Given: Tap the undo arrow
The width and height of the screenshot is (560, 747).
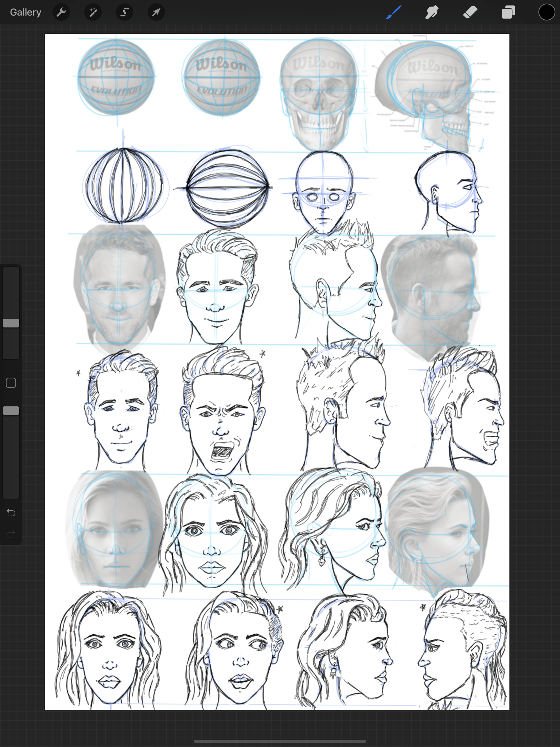Looking at the screenshot, I should 11,513.
